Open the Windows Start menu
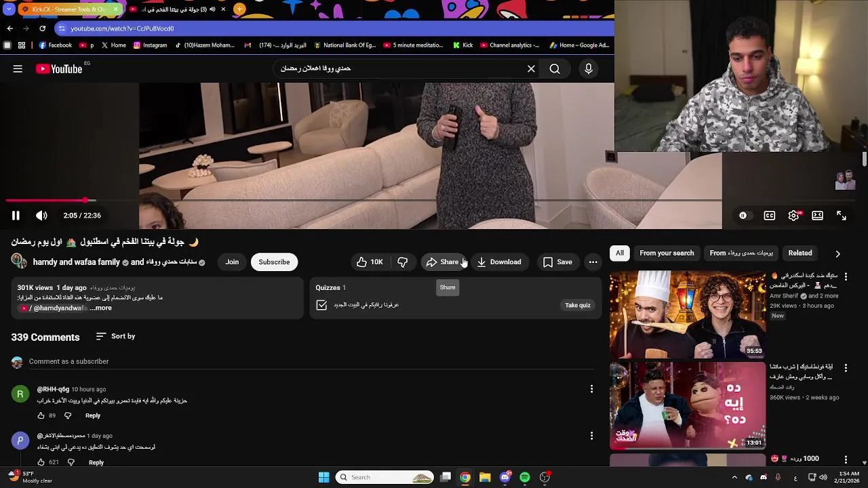 pos(323,477)
